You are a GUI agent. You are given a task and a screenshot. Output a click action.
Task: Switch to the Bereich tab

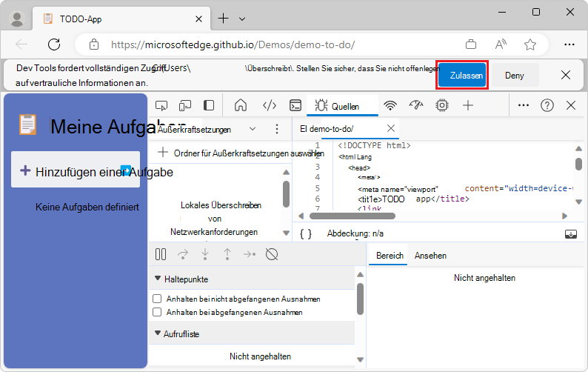(x=390, y=256)
